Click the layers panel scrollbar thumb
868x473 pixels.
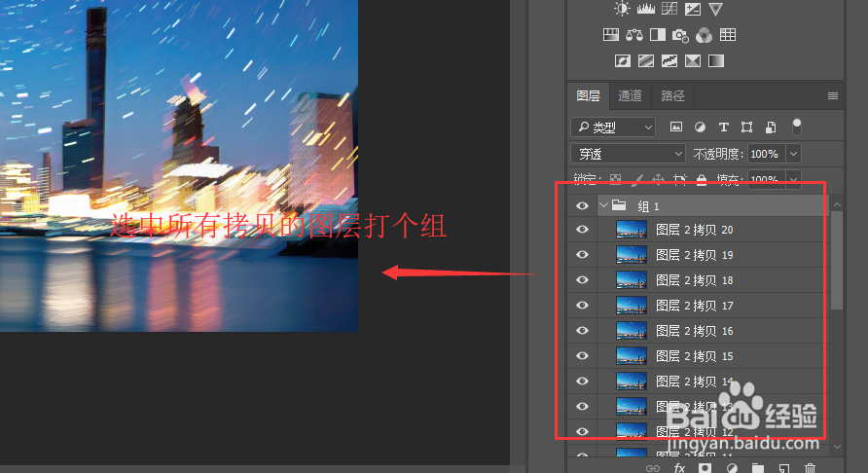click(837, 262)
